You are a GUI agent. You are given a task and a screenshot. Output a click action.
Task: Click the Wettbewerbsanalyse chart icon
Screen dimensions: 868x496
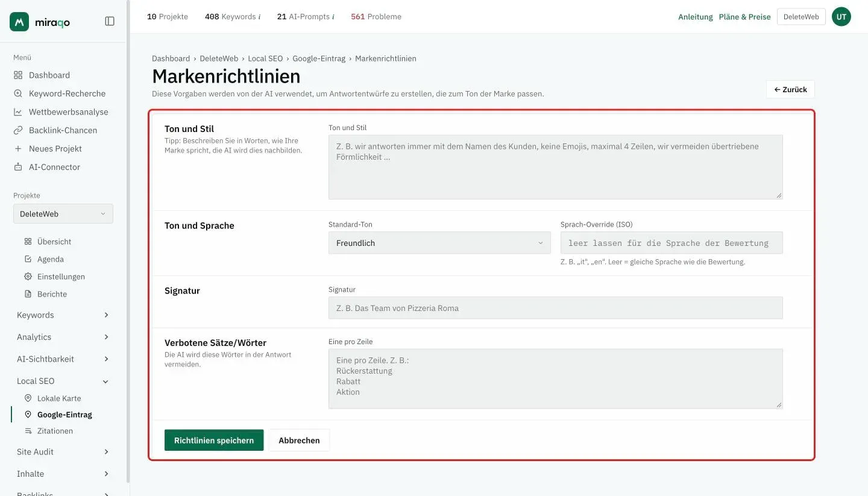coord(18,112)
